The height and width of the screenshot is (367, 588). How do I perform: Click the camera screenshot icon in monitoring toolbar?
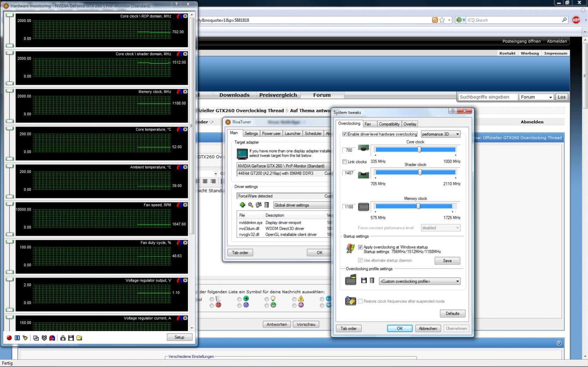point(63,338)
